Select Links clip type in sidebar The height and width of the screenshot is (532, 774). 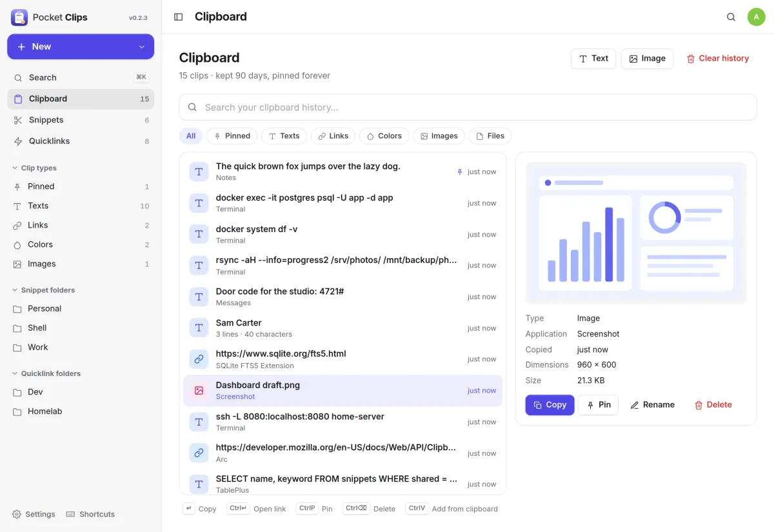[x=81, y=225]
